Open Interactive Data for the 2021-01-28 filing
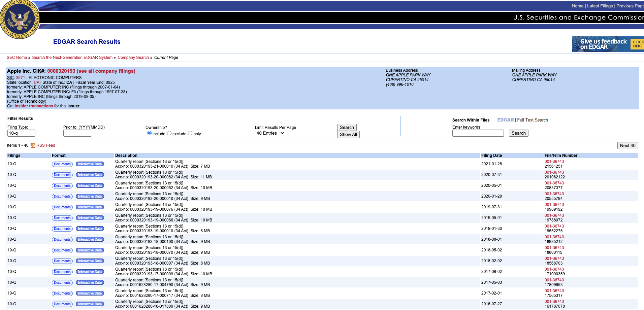 click(x=90, y=164)
